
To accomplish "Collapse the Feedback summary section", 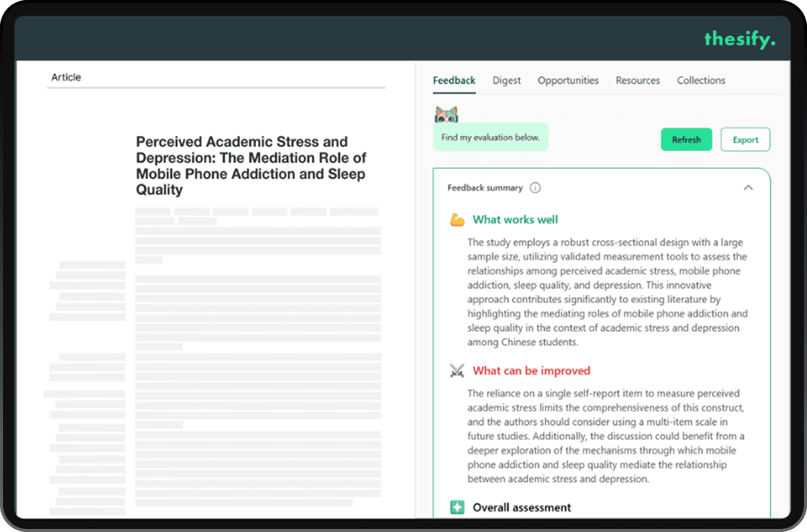I will point(748,188).
